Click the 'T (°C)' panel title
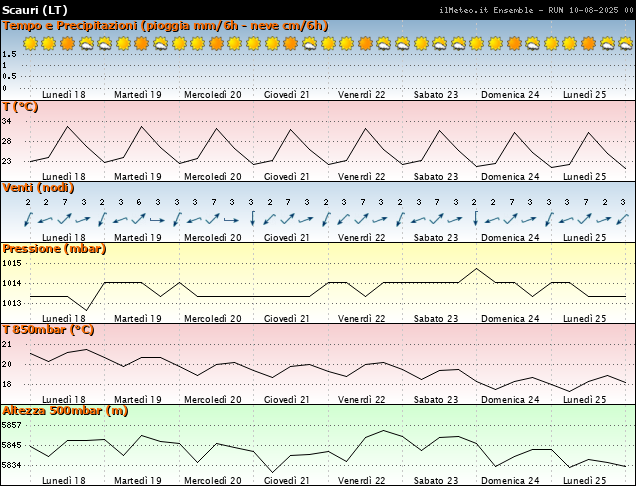 click(20, 107)
